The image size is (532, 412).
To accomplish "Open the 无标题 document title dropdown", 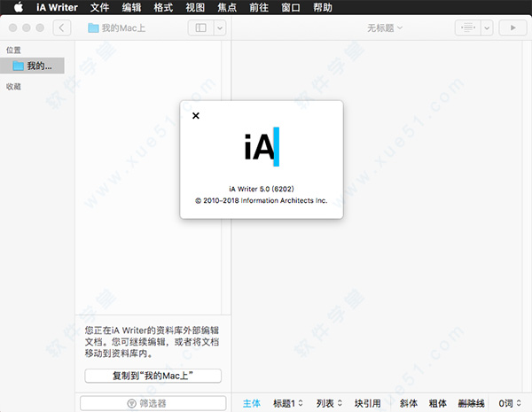I will pos(385,27).
